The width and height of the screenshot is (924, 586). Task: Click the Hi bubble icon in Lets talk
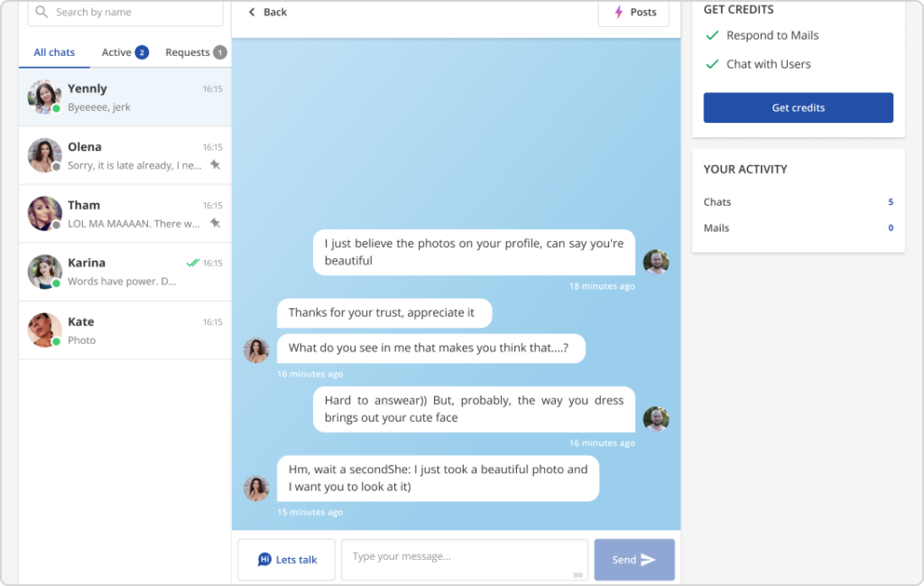264,560
